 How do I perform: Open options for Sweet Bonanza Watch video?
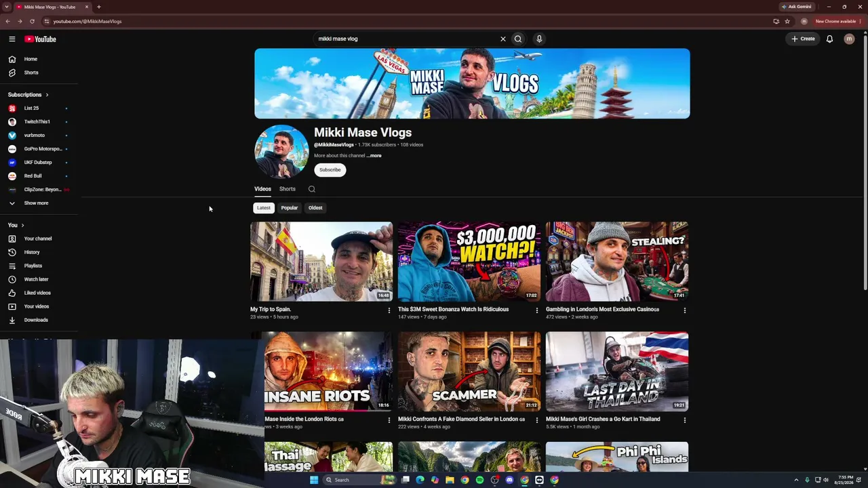click(536, 310)
